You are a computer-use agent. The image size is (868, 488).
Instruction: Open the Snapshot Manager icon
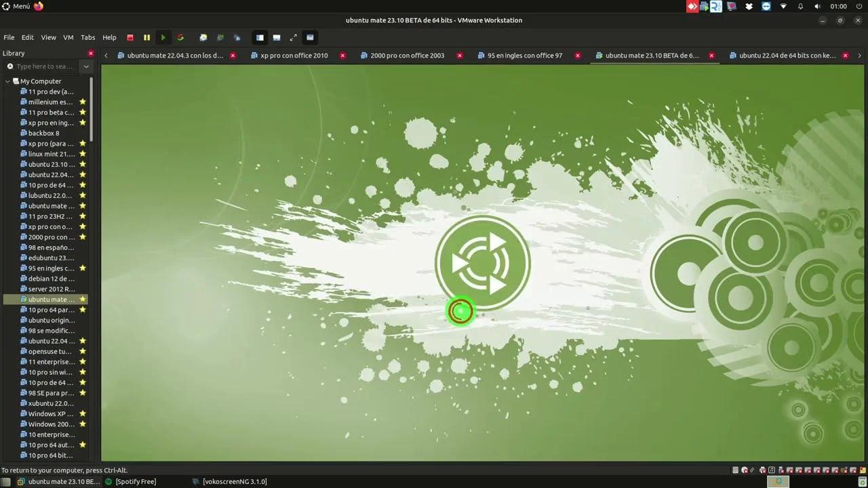(x=238, y=38)
